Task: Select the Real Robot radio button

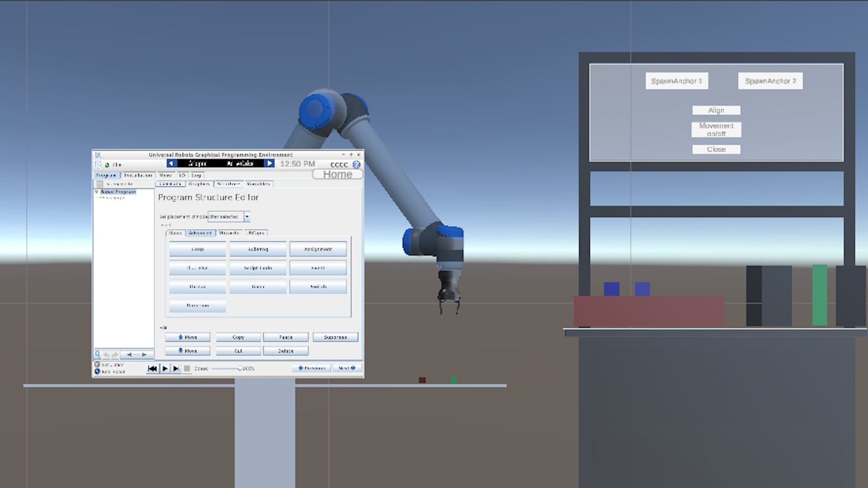Action: (x=97, y=371)
